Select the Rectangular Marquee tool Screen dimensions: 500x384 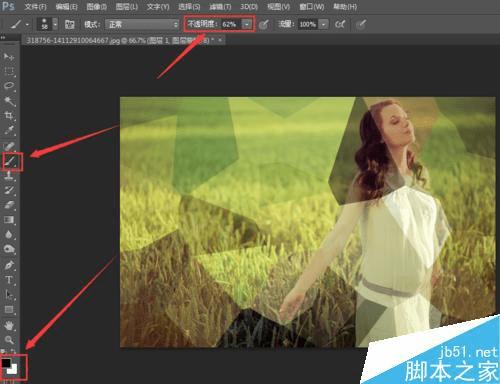pyautogui.click(x=9, y=71)
